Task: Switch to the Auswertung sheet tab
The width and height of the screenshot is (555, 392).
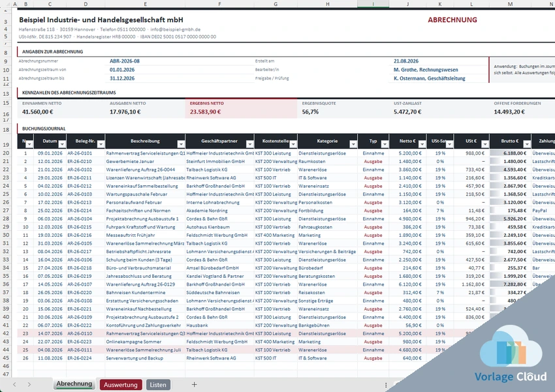Action: tap(121, 385)
